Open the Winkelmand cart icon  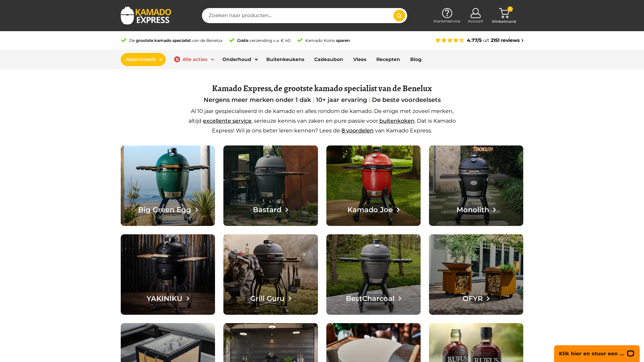point(504,13)
